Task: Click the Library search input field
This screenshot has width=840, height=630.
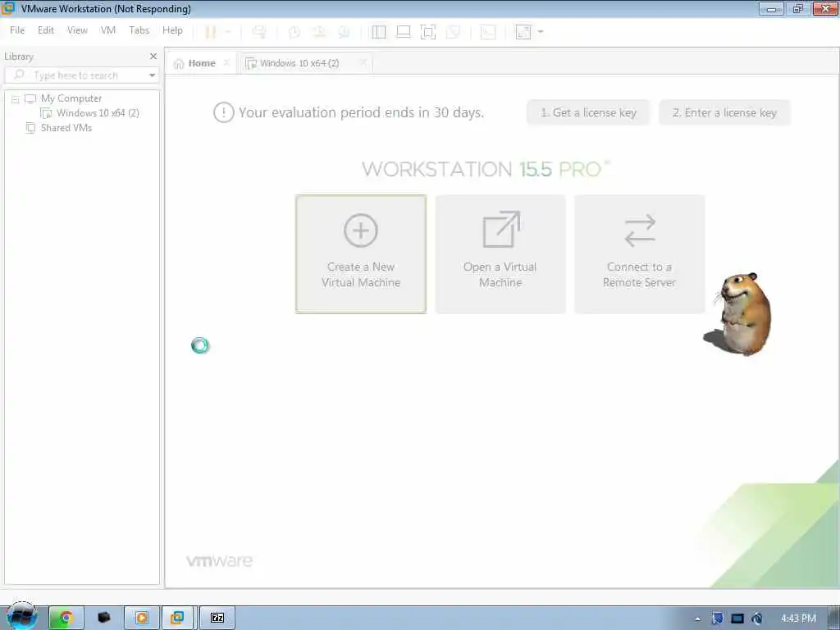Action: [x=76, y=75]
